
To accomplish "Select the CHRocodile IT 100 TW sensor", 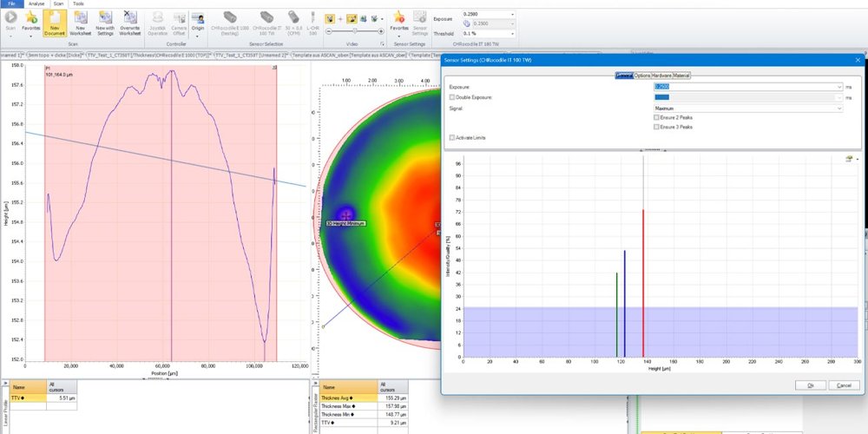I will 266,17.
